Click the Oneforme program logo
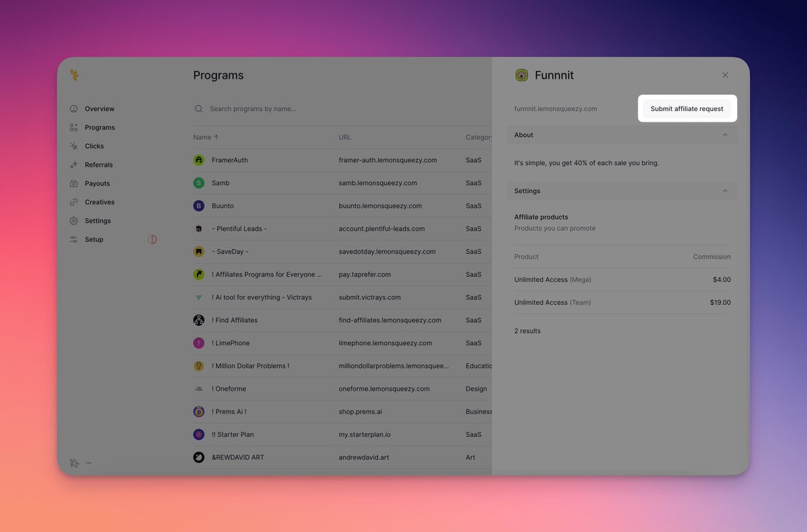The height and width of the screenshot is (532, 807). 198,389
